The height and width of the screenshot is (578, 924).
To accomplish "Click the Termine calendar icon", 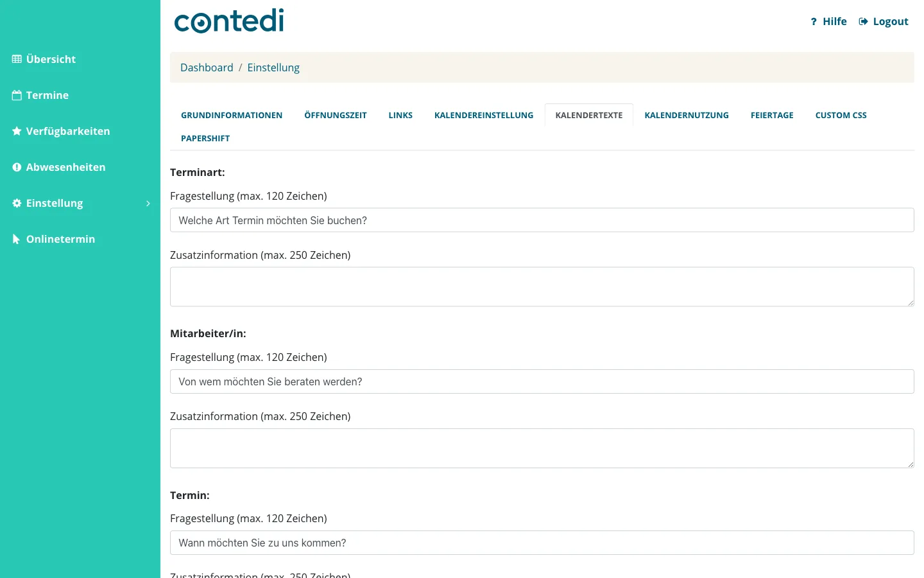I will (17, 95).
